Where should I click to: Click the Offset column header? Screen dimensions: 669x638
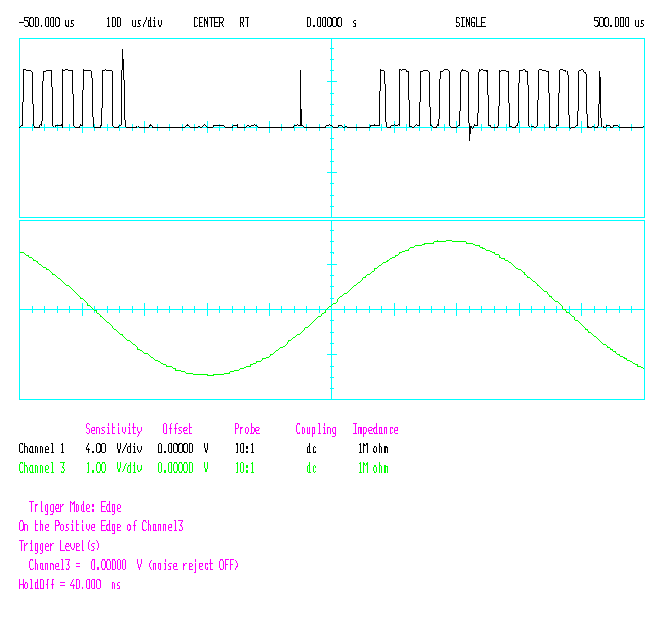pos(177,429)
